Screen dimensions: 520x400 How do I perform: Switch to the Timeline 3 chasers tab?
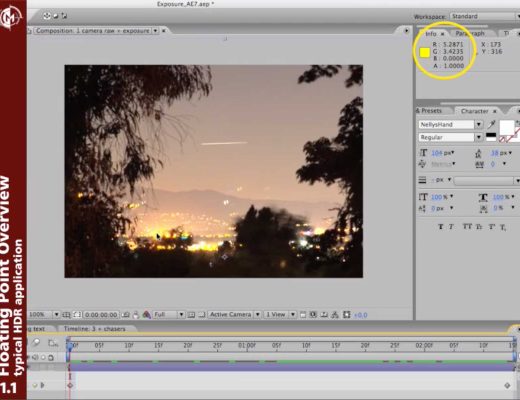click(x=95, y=329)
